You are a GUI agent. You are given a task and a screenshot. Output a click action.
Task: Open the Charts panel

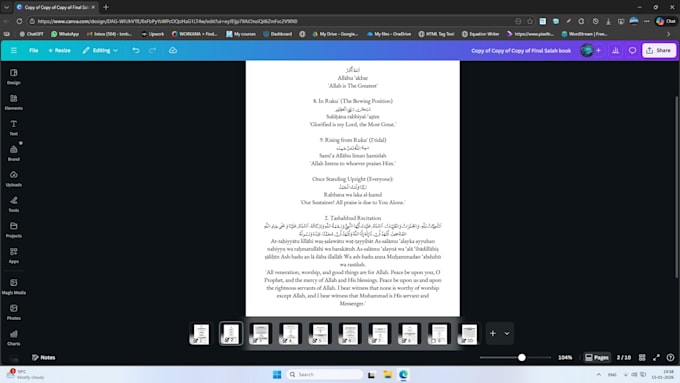click(13, 338)
